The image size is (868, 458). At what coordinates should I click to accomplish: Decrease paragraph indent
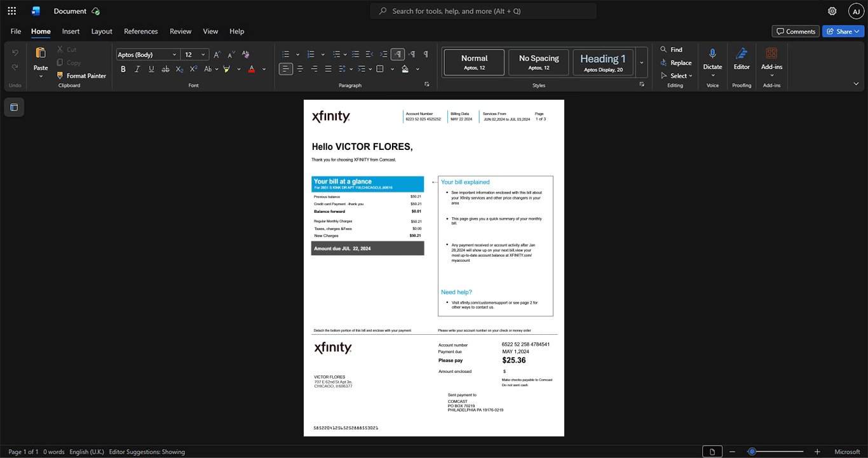pos(370,54)
